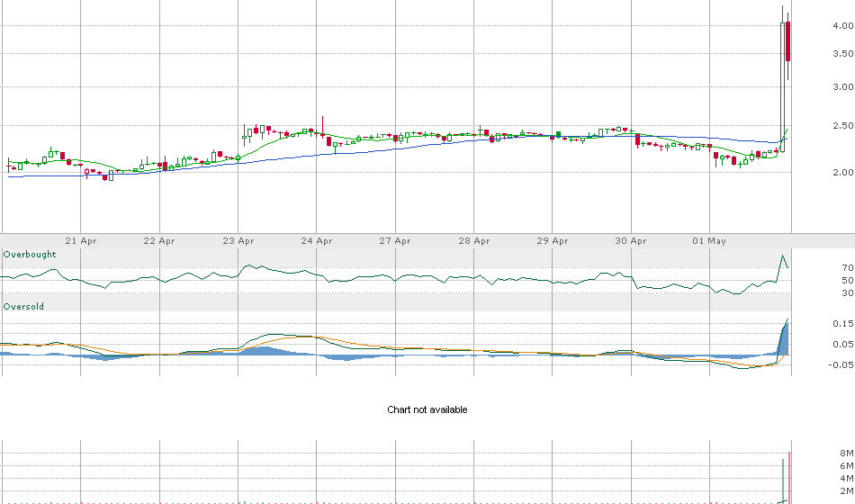Click the 28 Apr date label
This screenshot has height=504, width=855.
(473, 240)
